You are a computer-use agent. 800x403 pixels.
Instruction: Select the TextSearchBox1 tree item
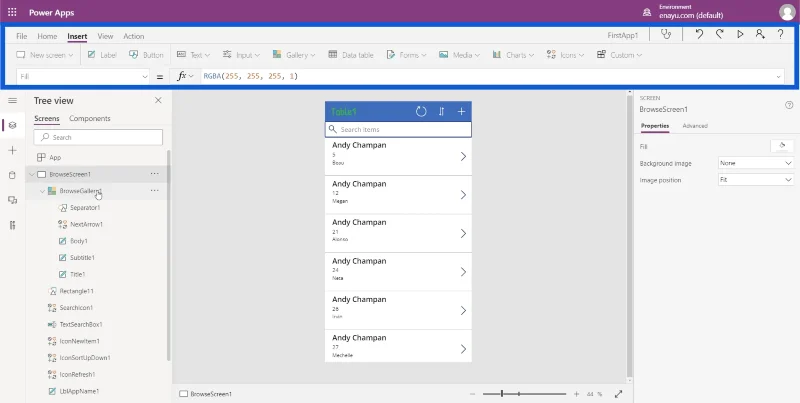81,324
